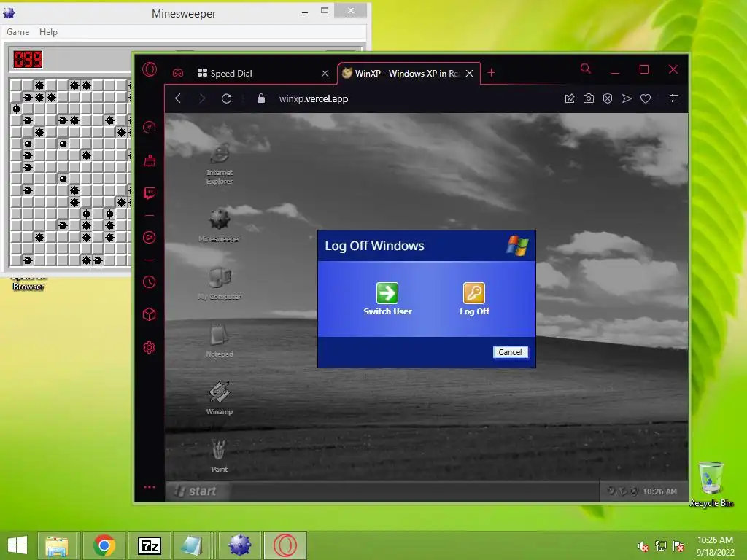Open GX Cleaner broom sidebar icon
Image resolution: width=747 pixels, height=560 pixels.
[150, 160]
